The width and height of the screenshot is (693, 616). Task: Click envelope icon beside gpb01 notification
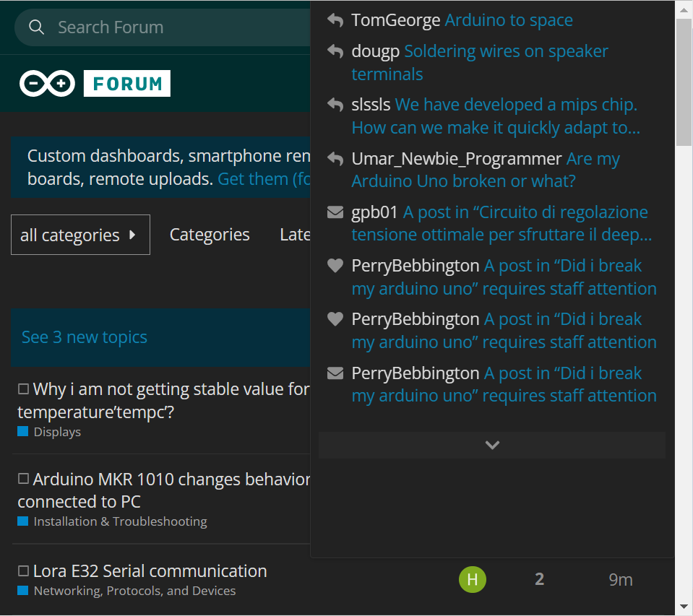point(335,212)
